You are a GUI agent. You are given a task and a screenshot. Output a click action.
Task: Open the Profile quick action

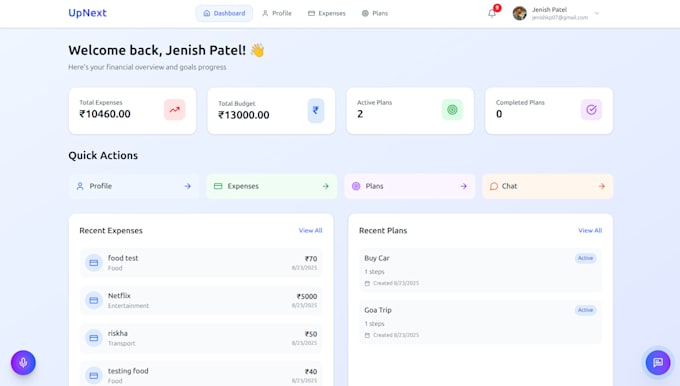[134, 186]
